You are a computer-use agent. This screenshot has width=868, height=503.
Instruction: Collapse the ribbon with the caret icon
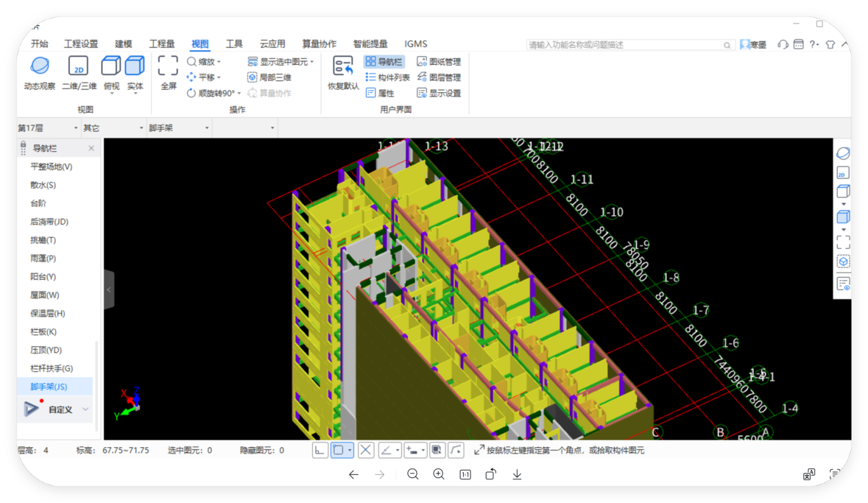[x=844, y=44]
